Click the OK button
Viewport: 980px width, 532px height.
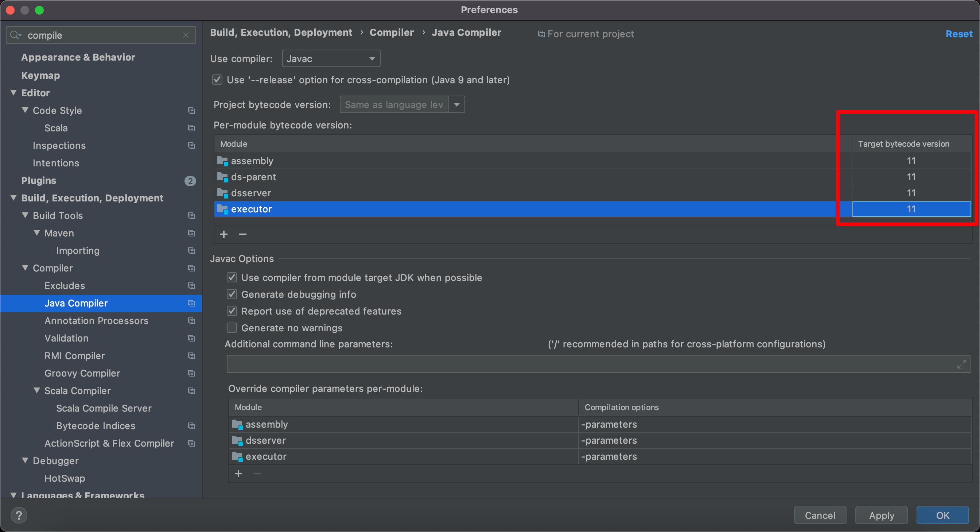pyautogui.click(x=942, y=515)
